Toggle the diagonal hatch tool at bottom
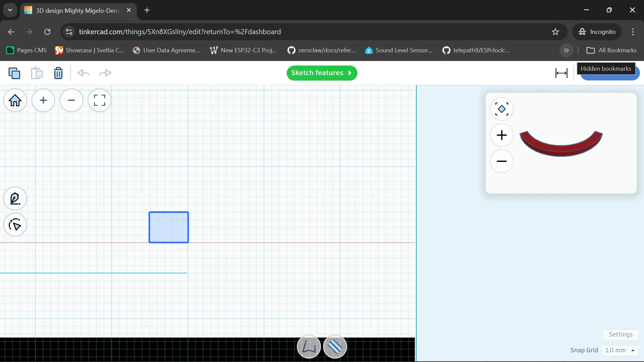Image resolution: width=644 pixels, height=362 pixels. pos(335,347)
